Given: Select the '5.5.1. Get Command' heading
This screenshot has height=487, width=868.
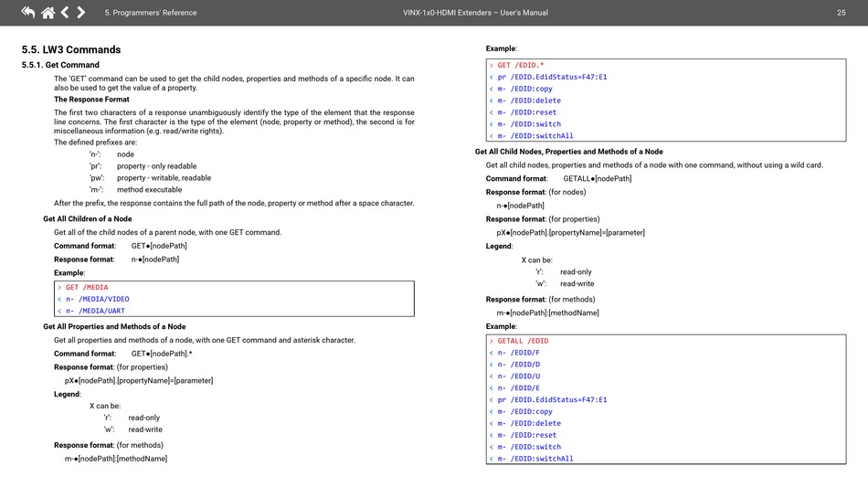Looking at the screenshot, I should (60, 65).
